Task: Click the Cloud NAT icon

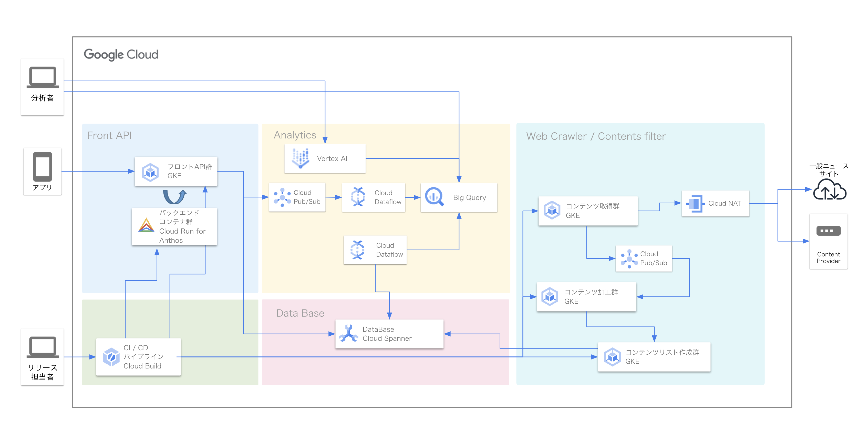Action: pos(696,204)
